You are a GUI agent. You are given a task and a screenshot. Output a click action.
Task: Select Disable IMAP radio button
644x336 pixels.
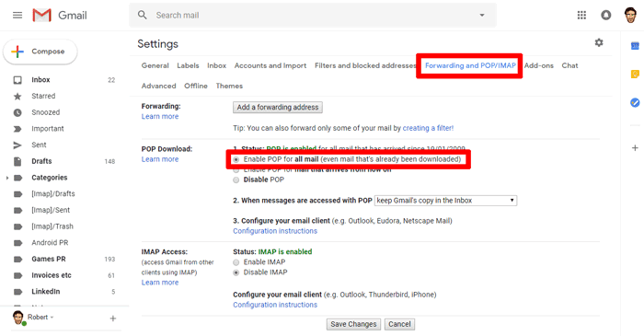(x=236, y=272)
